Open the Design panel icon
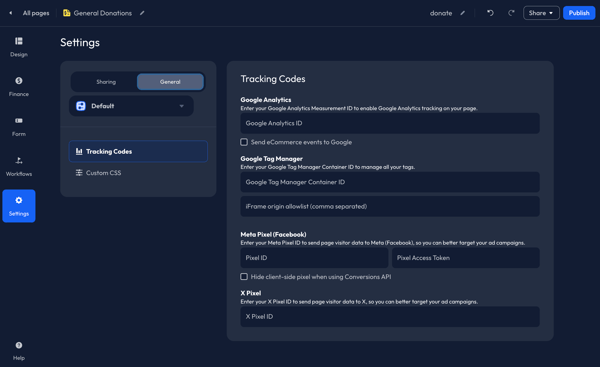Viewport: 600px width, 367px height. pyautogui.click(x=19, y=41)
